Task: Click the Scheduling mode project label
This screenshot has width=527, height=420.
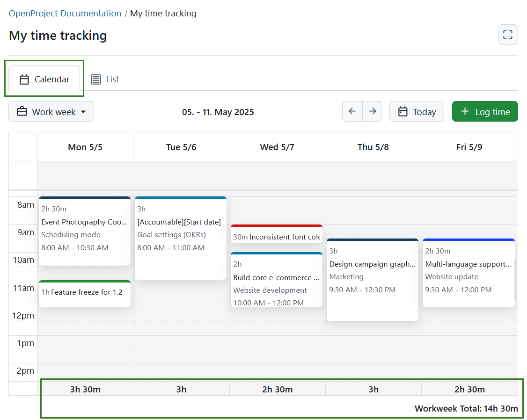Action: point(71,235)
